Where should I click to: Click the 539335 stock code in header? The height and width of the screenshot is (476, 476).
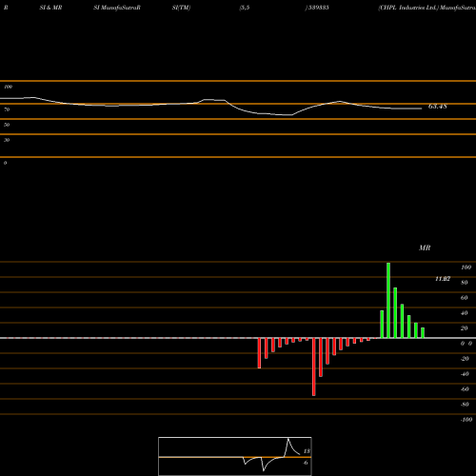tap(318, 8)
